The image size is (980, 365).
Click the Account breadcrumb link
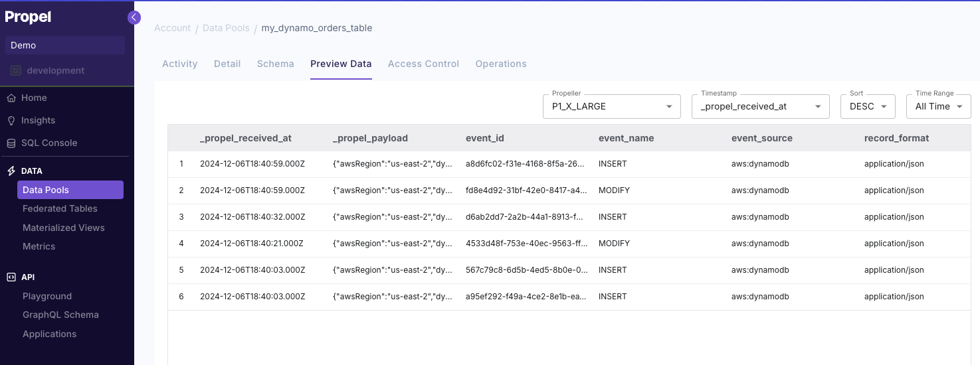[x=172, y=28]
